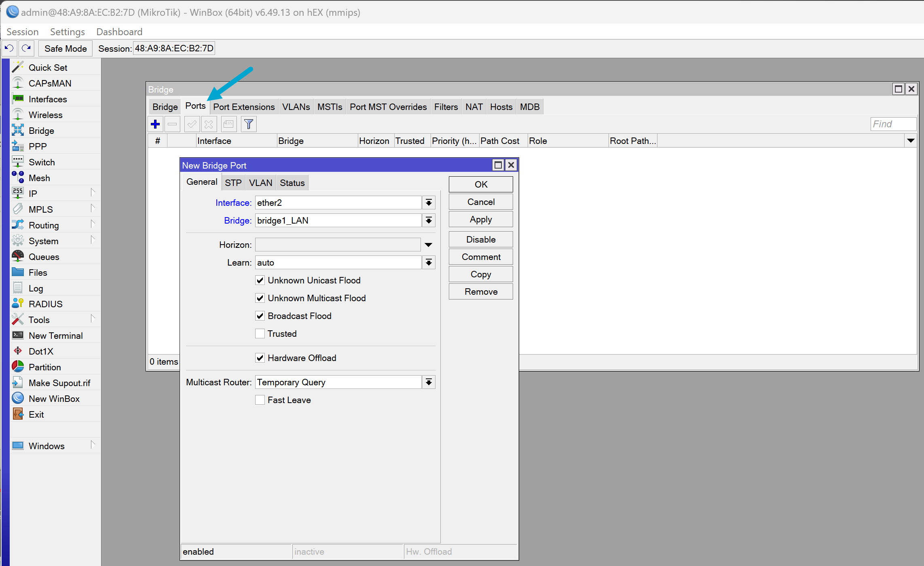Open the Multicast Router dropdown
Screen dimensions: 924x566
point(429,382)
